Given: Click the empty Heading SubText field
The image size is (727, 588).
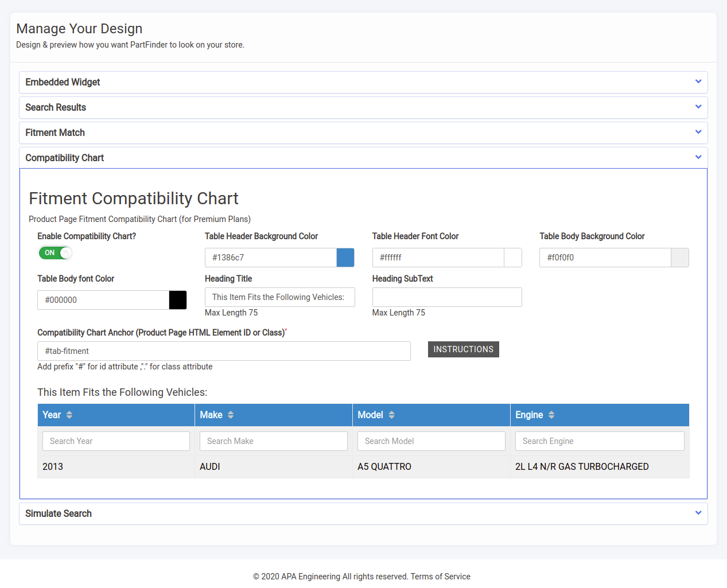Looking at the screenshot, I should click(447, 297).
